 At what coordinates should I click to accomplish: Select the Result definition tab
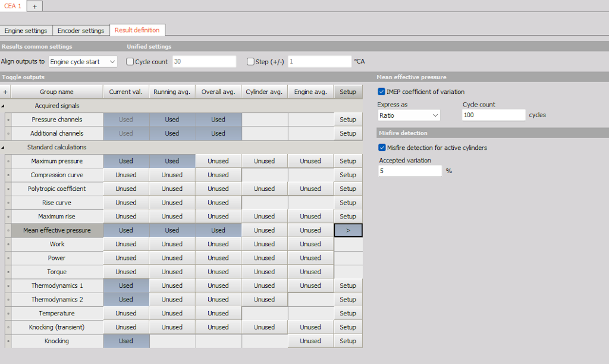coord(137,30)
